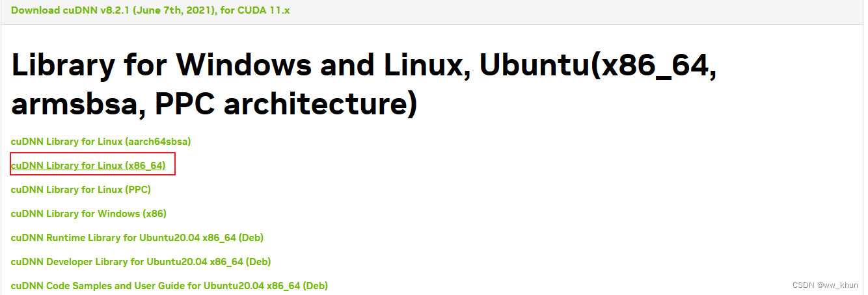Pick the Ubuntu20.04 code samples Deb package
Viewport: 868px width, 295px height.
169,286
